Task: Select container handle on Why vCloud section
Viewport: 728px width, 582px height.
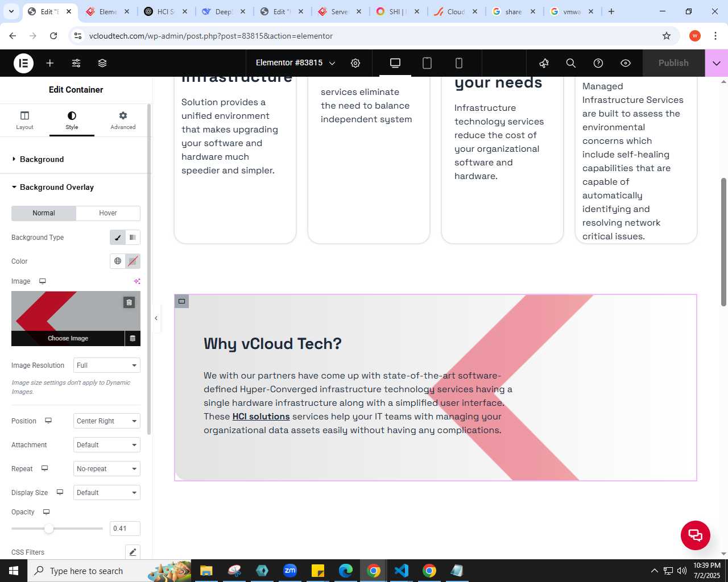Action: pos(182,301)
